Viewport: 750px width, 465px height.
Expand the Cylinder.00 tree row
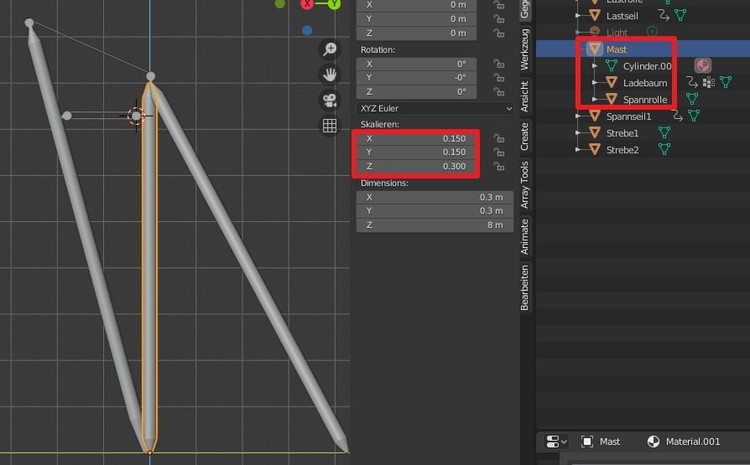tap(595, 66)
